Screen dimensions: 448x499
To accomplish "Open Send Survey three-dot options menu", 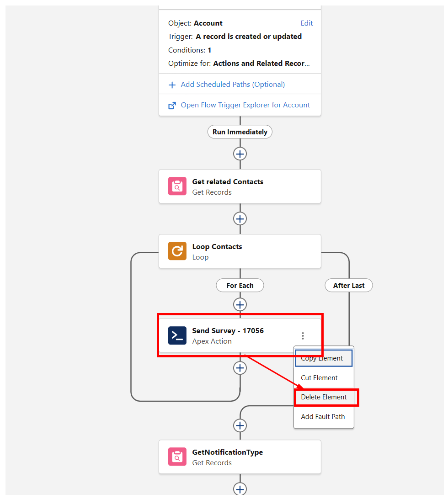I will click(303, 336).
